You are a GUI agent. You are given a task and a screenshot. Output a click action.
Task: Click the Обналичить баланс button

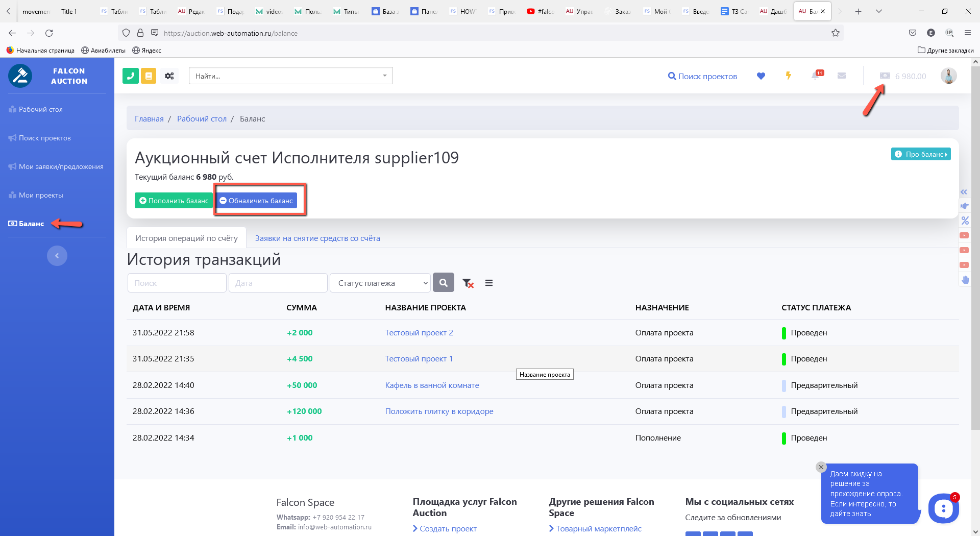tap(256, 201)
